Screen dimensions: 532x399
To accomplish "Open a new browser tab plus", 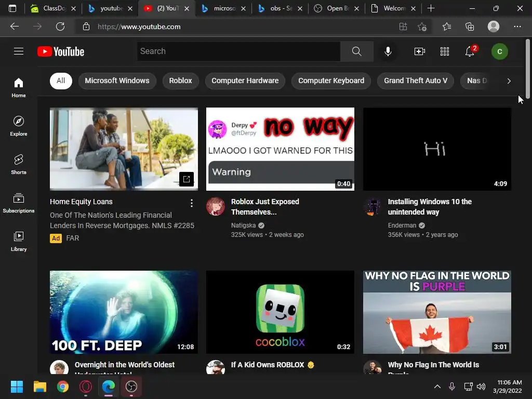I will [x=431, y=8].
